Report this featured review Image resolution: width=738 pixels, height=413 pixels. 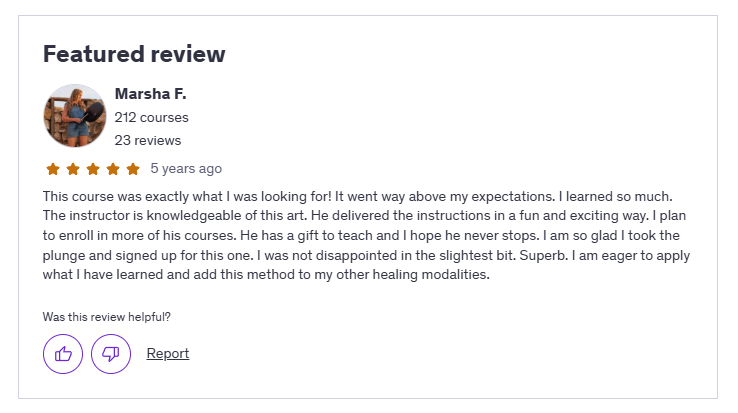[x=168, y=353]
